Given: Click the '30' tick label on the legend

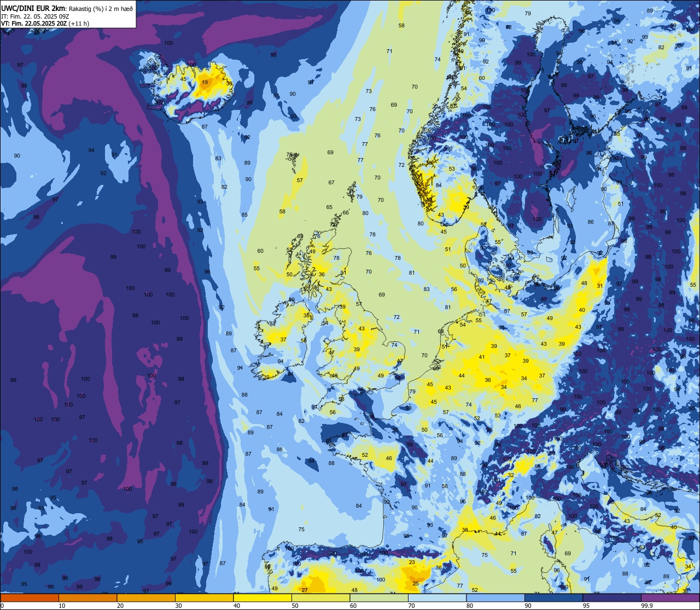Looking at the screenshot, I should pos(178,606).
